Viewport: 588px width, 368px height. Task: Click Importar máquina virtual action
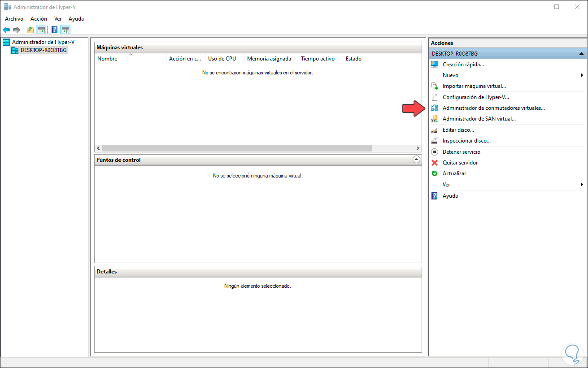click(474, 86)
